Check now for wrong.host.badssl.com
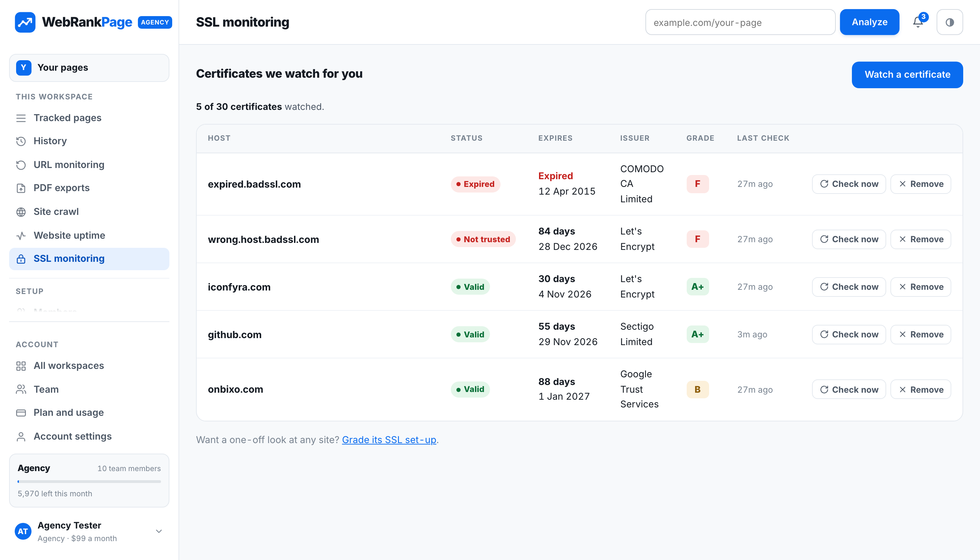 point(849,239)
